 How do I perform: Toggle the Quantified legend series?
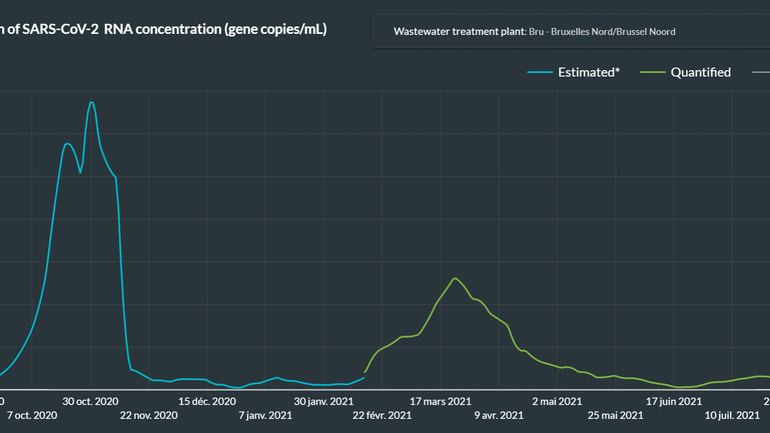pos(700,72)
